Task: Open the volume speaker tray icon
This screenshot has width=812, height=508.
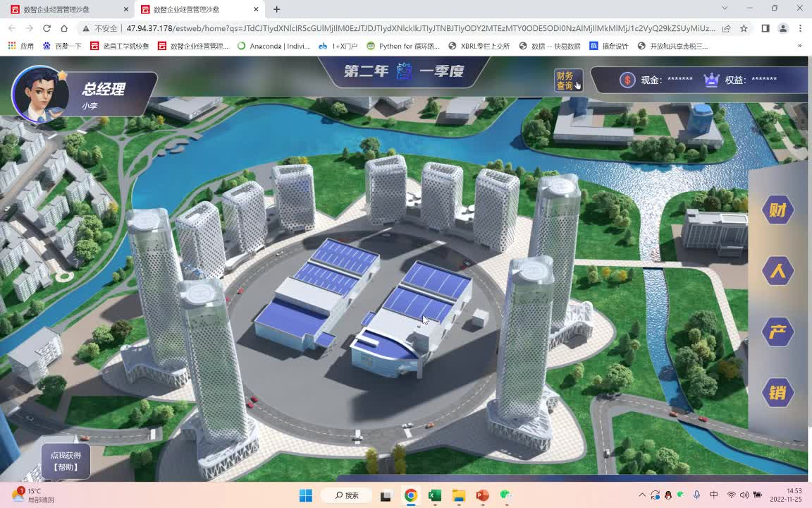Action: coord(744,495)
